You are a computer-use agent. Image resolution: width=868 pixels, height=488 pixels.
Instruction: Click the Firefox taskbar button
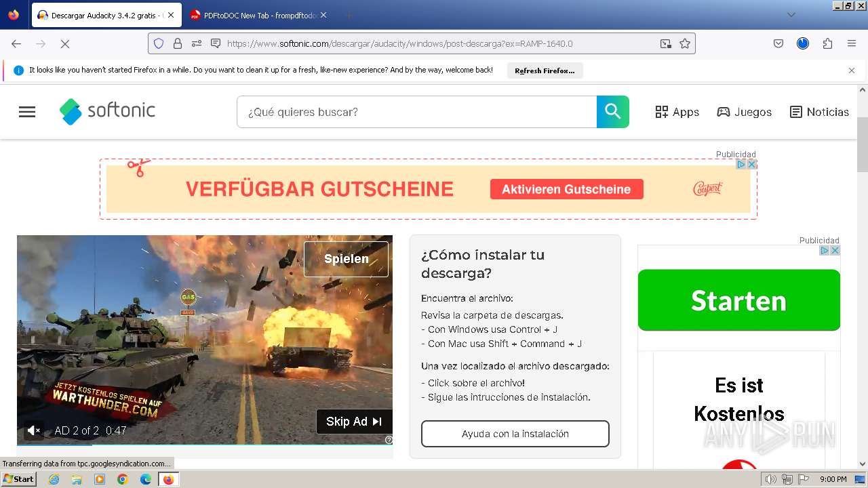(x=168, y=479)
